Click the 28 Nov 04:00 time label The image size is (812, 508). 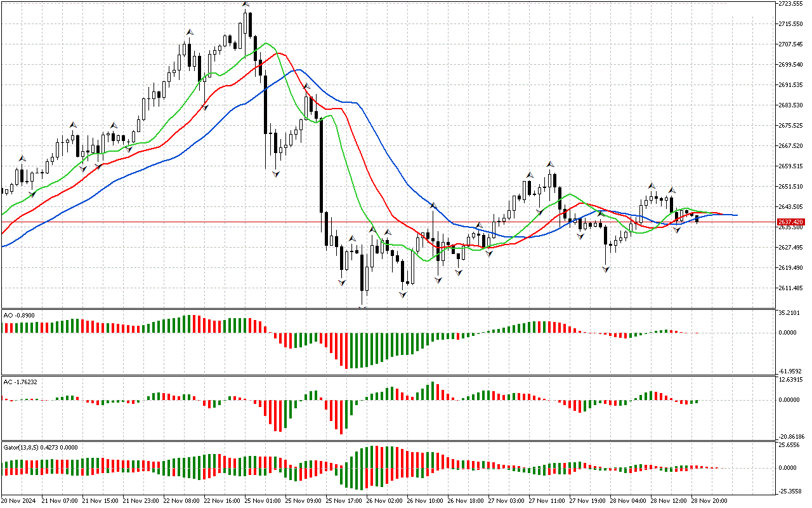628,501
